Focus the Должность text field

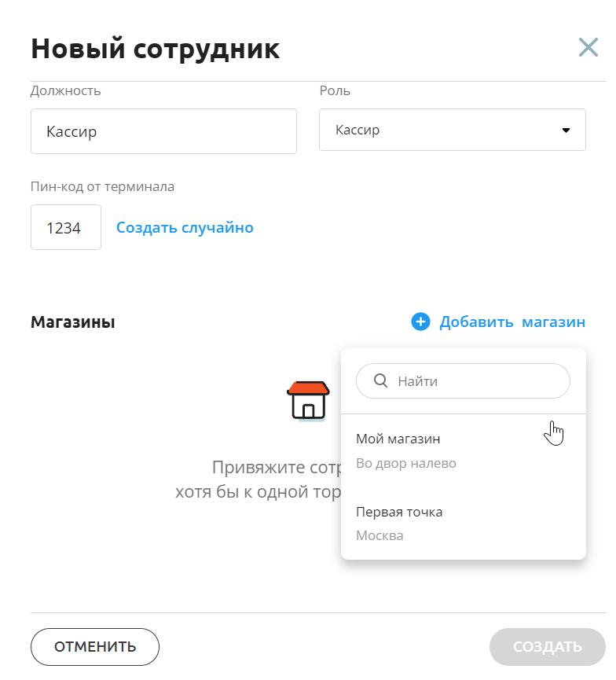click(163, 131)
